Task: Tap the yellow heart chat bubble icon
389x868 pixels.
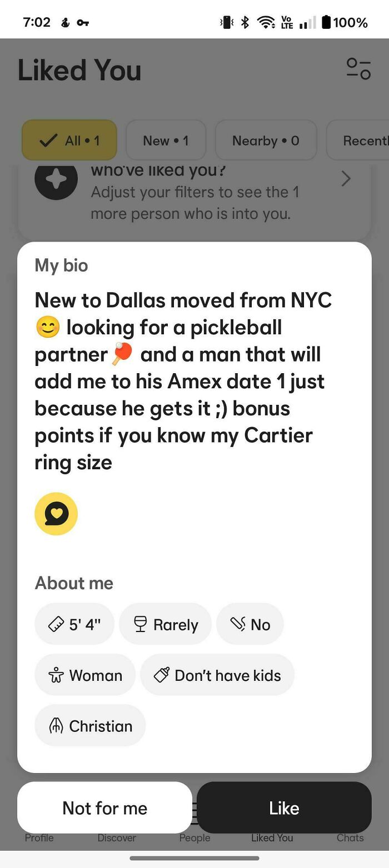Action: pos(56,514)
